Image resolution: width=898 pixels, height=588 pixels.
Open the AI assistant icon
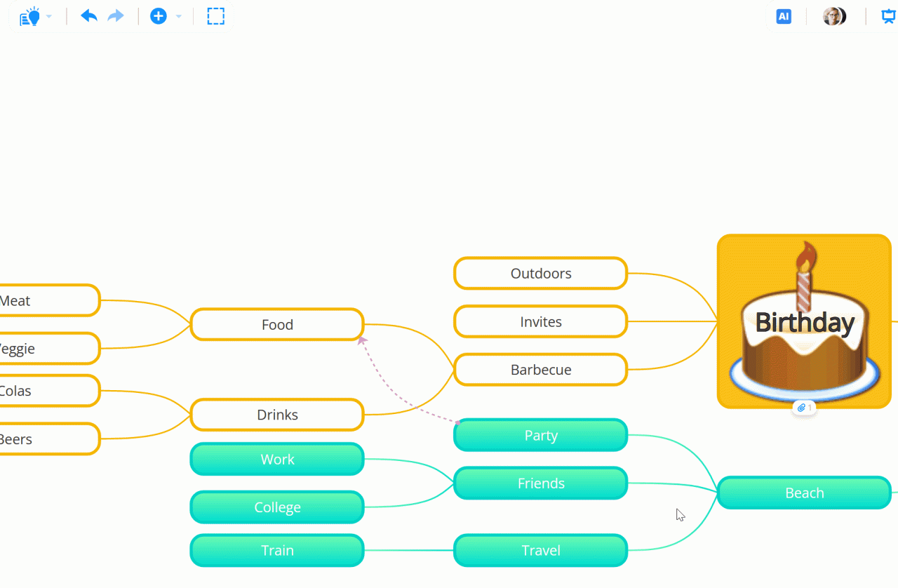click(x=784, y=16)
